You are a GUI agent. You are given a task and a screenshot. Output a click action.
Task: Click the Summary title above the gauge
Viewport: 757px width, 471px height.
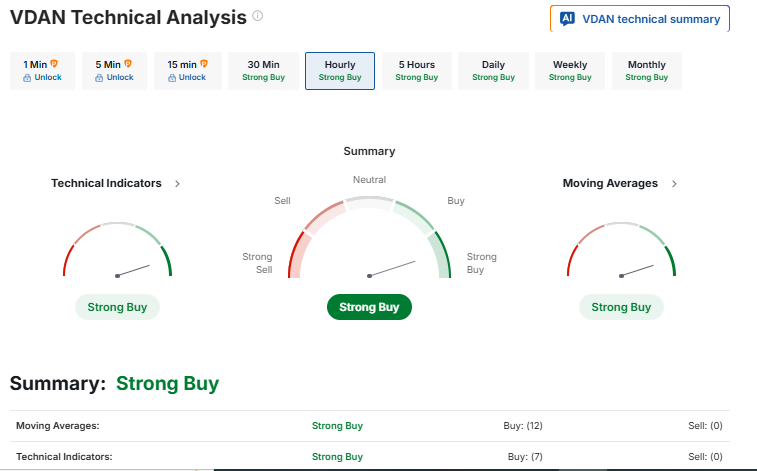pyautogui.click(x=369, y=151)
